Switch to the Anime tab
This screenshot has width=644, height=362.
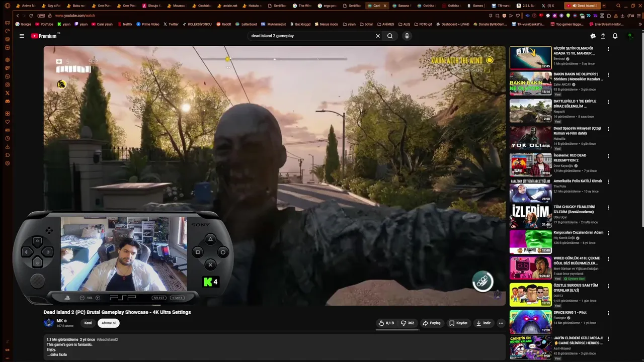pyautogui.click(x=25, y=6)
